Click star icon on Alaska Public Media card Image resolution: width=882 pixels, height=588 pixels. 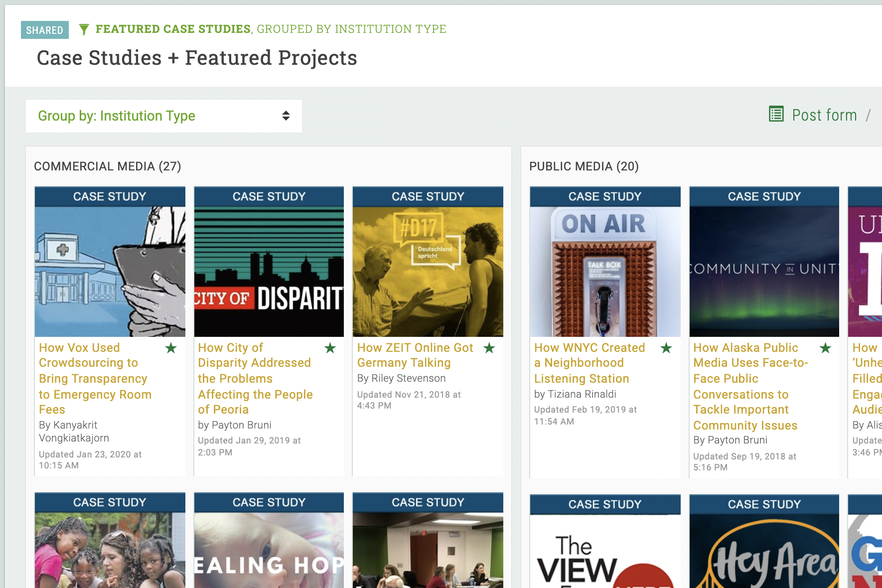(825, 348)
